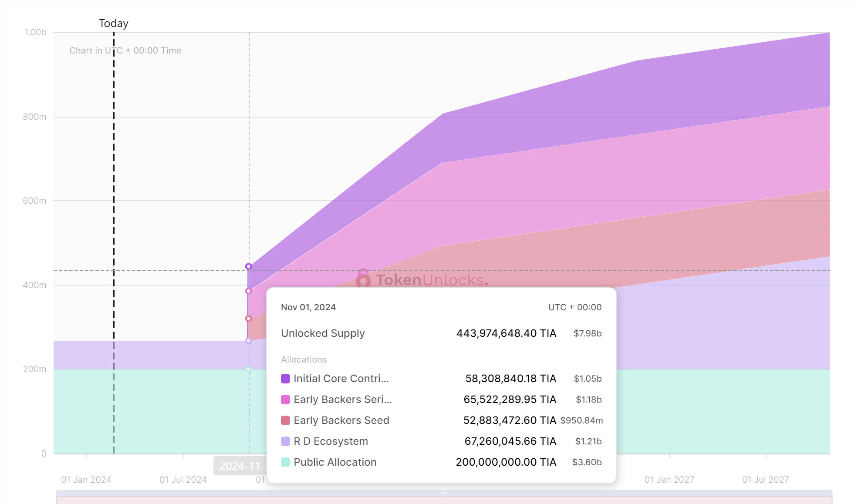Toggle Public Allocation visibility in the legend
858x504 pixels.
(334, 462)
